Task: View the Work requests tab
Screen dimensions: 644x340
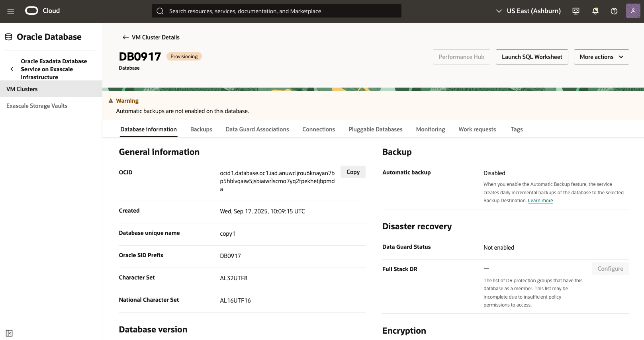Action: click(477, 129)
